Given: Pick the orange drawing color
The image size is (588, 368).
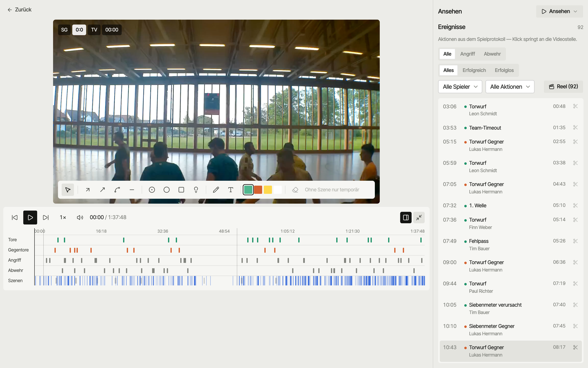Looking at the screenshot, I should coord(258,190).
